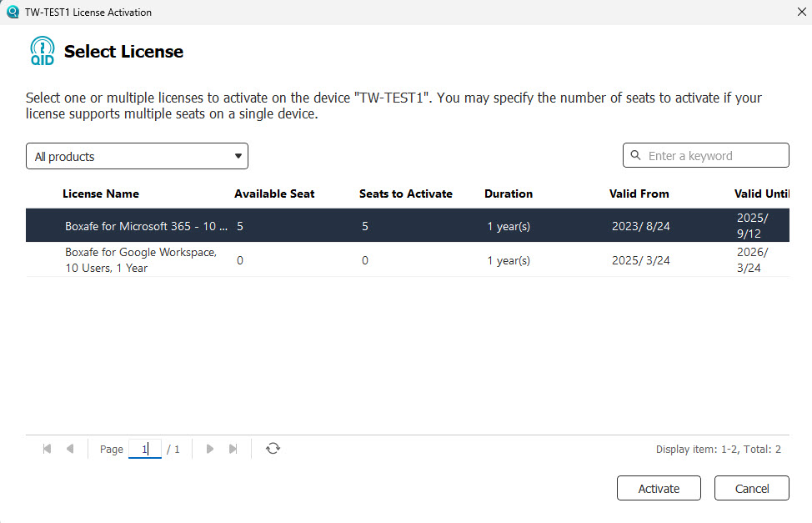Viewport: 812px width, 523px height.
Task: Sort by Available Seat column header
Action: [274, 194]
